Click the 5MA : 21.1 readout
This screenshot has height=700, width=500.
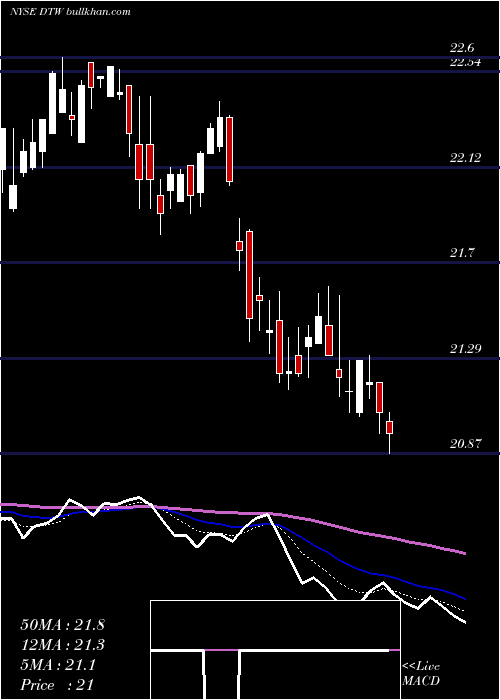(x=58, y=665)
